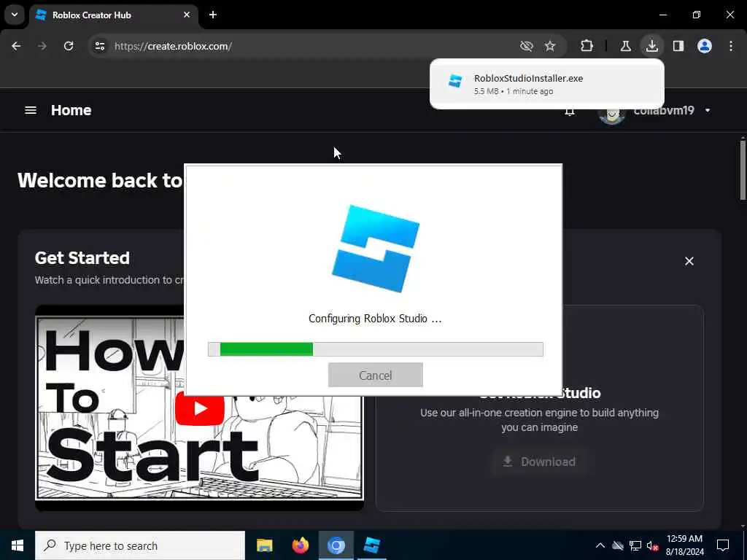Open the Windows notification center

723,545
